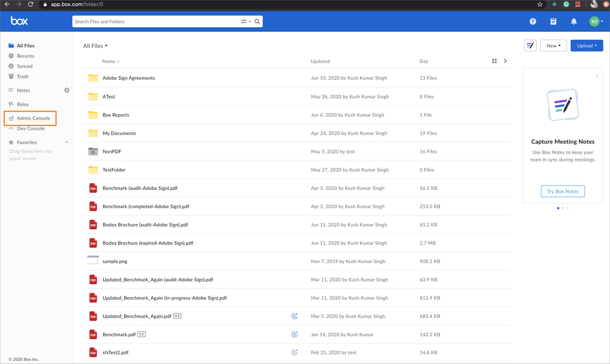Open the My Documents folder name
The width and height of the screenshot is (610, 364).
[x=119, y=133]
